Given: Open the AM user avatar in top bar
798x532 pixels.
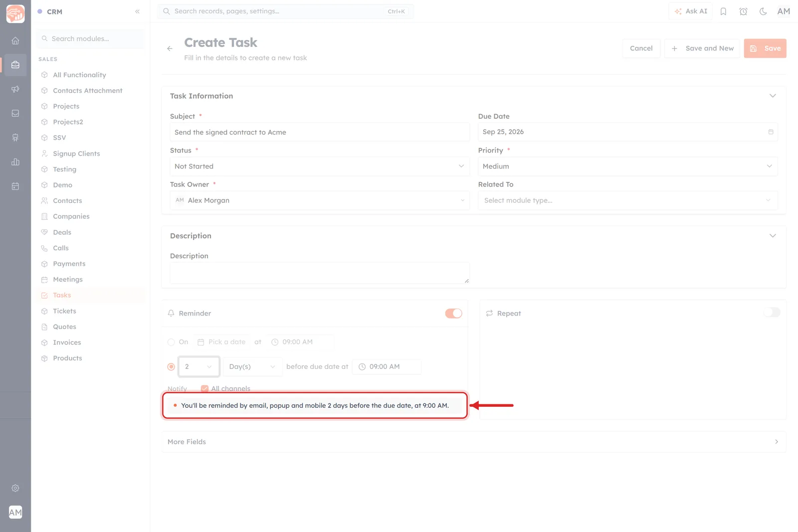Looking at the screenshot, I should tap(784, 11).
